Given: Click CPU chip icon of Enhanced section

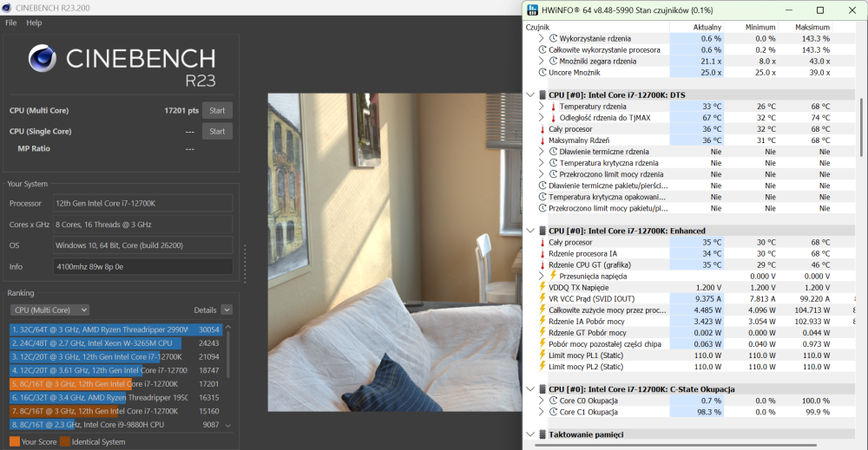Looking at the screenshot, I should point(542,232).
